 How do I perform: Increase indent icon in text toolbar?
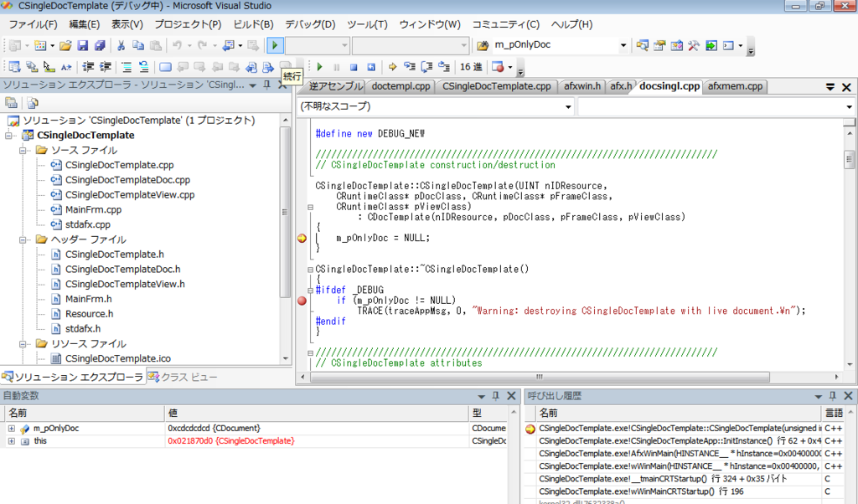(x=105, y=67)
